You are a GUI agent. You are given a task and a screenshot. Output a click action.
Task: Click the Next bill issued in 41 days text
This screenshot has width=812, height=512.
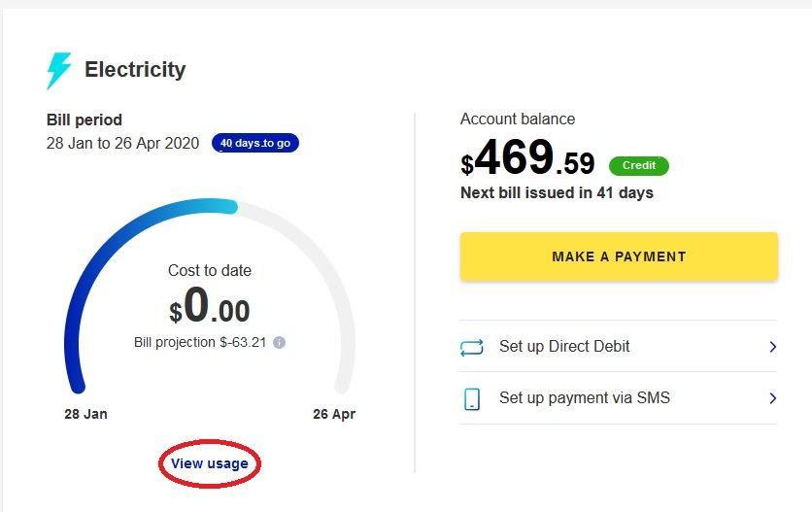[557, 193]
